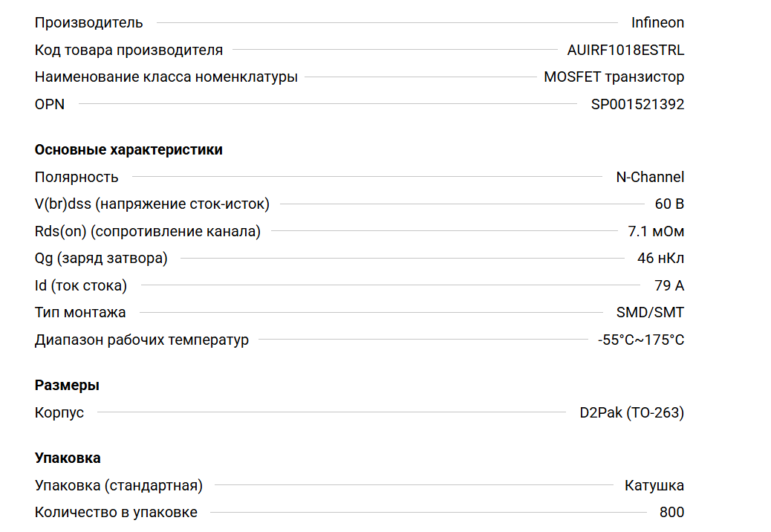
Task: Click the 800 quantity per package value
Action: (671, 512)
